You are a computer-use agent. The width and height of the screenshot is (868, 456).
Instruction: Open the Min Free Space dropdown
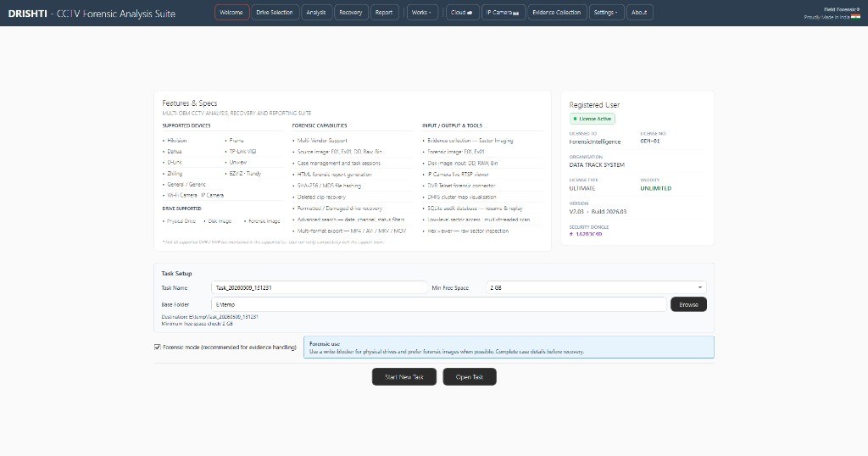pyautogui.click(x=596, y=288)
